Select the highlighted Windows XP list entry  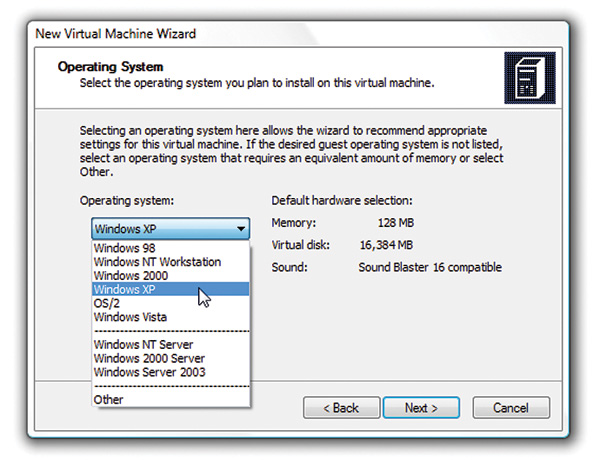pos(171,289)
